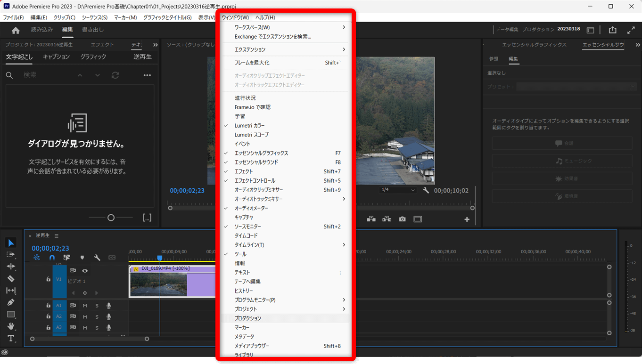
Task: Select the Type tool
Action: click(x=11, y=339)
